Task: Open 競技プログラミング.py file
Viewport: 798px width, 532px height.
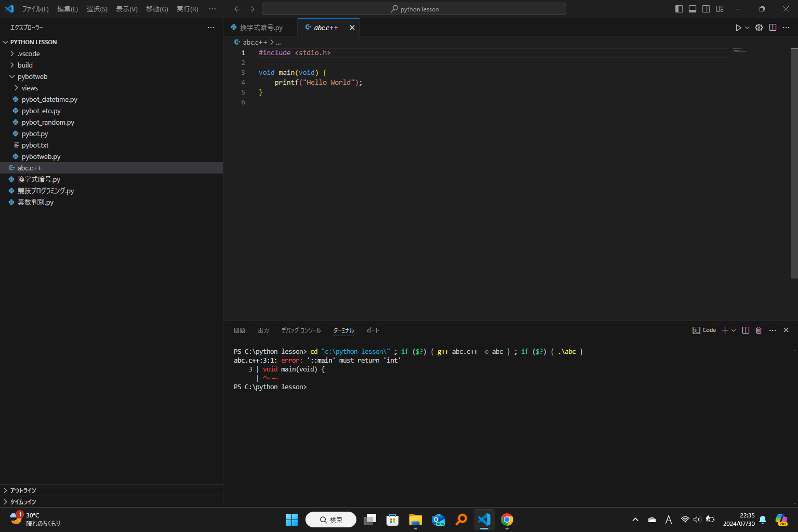Action: (x=112, y=191)
